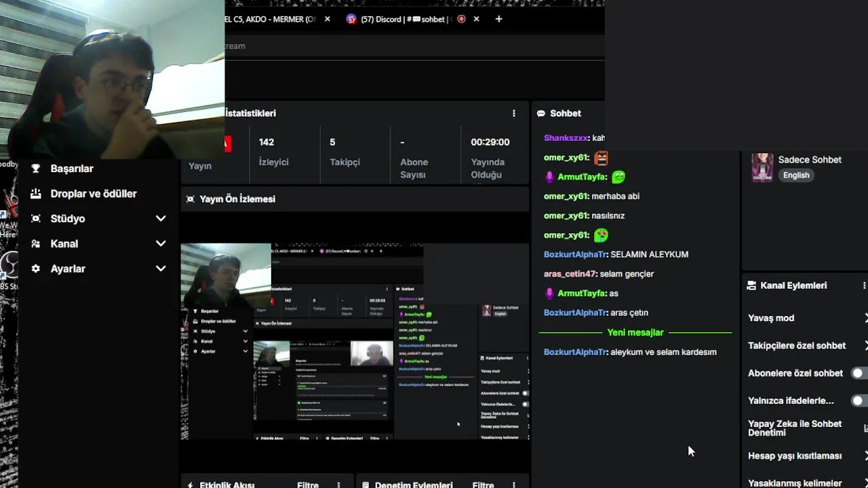Open Yasaklanmış kelimeler setting

point(807,483)
